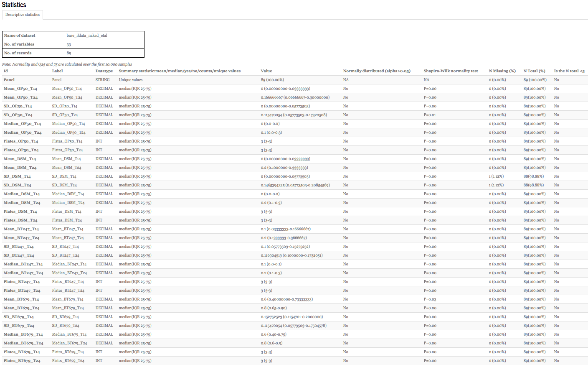Select dataset name base_ildata_nakad_etal cell

[x=87, y=36]
